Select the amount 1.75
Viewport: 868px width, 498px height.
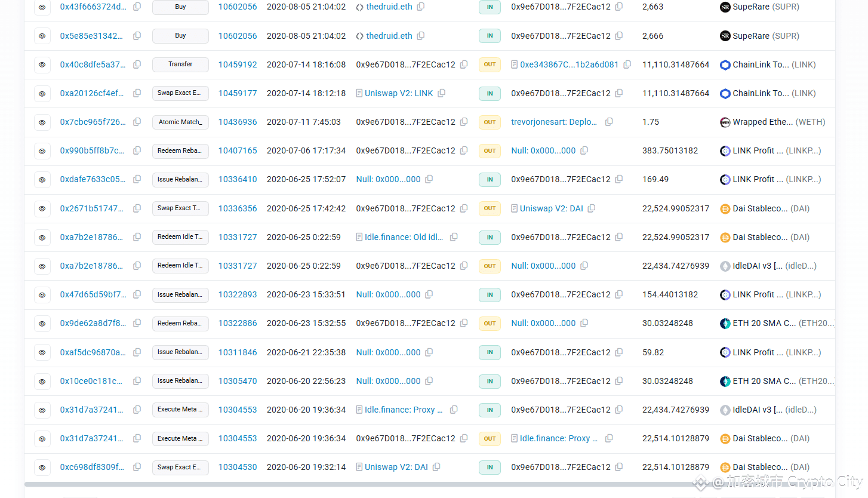[651, 122]
